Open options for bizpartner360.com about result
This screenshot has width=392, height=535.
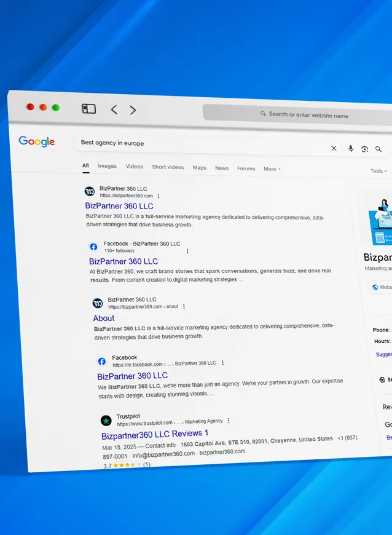coord(184,306)
